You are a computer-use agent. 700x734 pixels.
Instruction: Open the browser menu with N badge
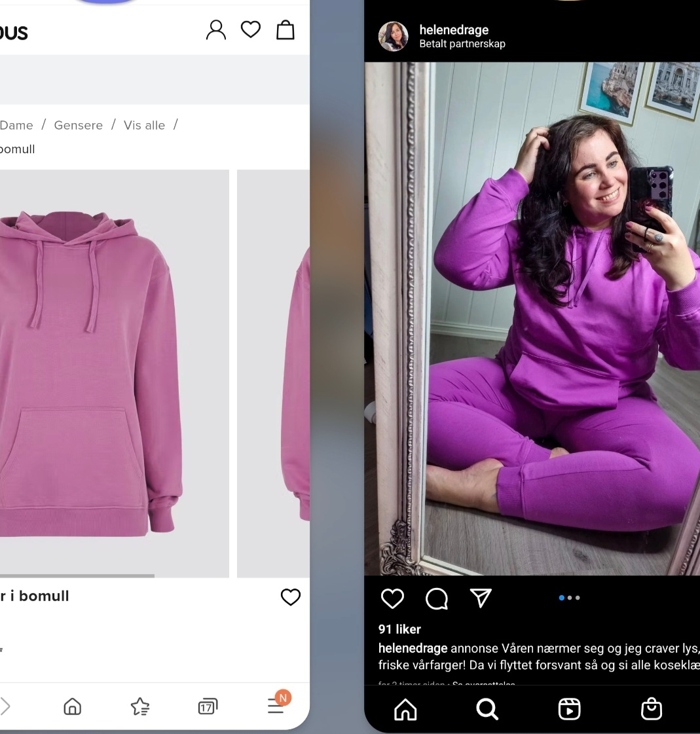pos(278,703)
